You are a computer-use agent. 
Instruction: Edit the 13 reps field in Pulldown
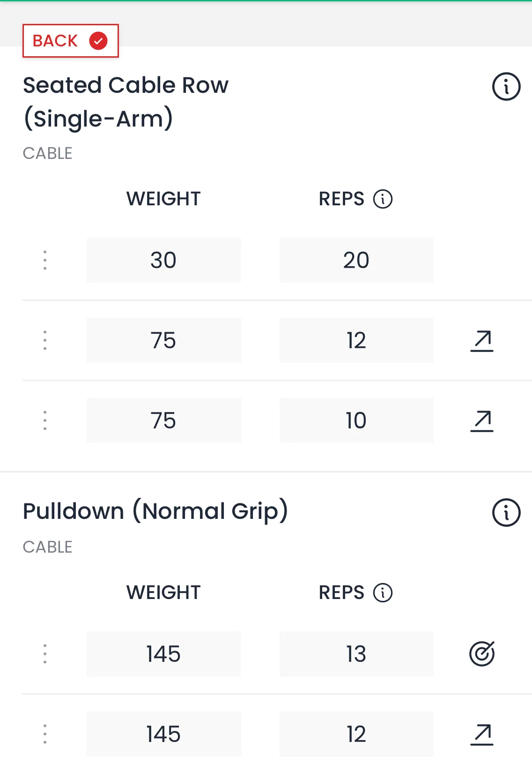[x=356, y=654]
